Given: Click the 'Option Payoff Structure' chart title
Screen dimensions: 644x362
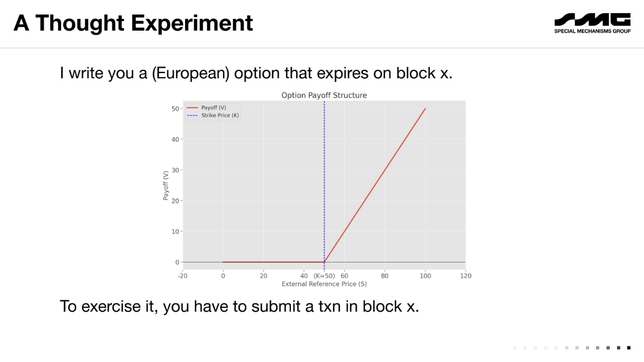Looking at the screenshot, I should click(324, 95).
